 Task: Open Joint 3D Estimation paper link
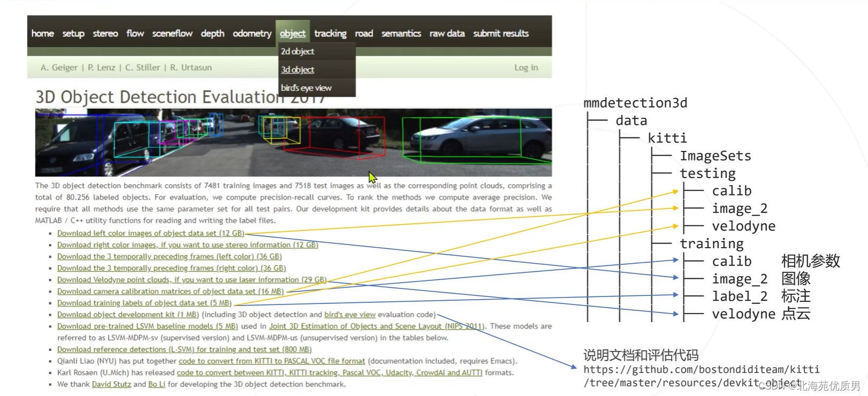coord(377,326)
